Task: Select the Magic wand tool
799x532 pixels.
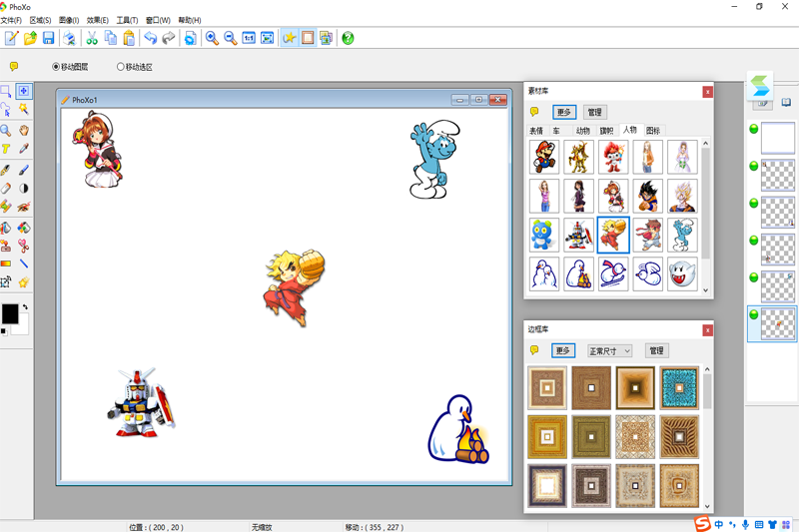Action: click(x=23, y=109)
